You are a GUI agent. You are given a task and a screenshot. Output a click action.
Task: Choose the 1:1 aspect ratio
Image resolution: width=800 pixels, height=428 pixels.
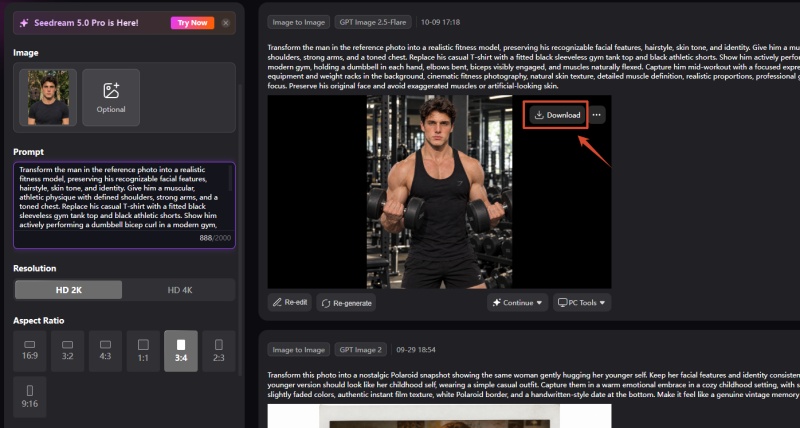[x=143, y=351]
